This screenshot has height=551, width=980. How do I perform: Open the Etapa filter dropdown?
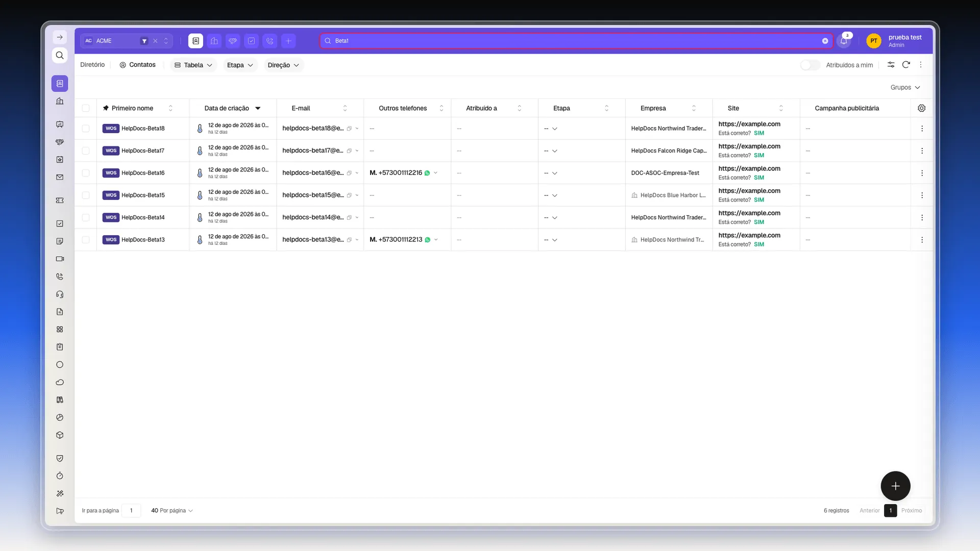point(240,65)
